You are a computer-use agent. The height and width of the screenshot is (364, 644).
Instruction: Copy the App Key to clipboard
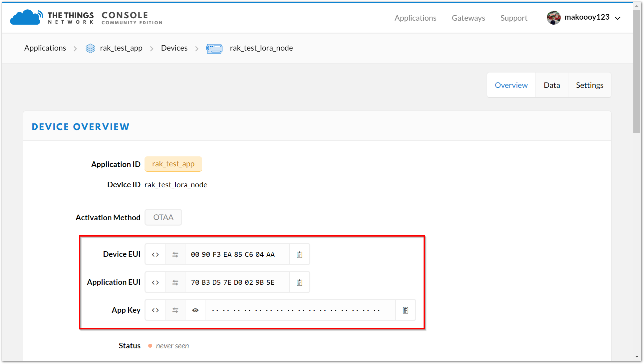[x=405, y=310]
